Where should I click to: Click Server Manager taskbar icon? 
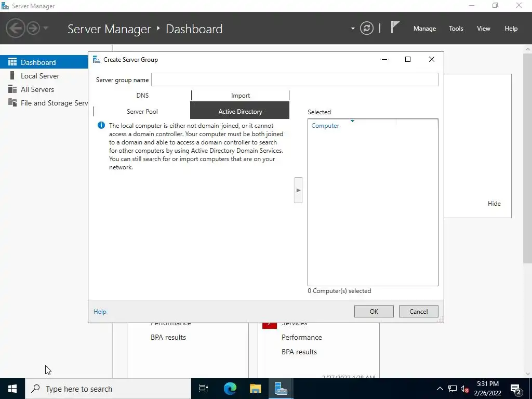tap(281, 389)
